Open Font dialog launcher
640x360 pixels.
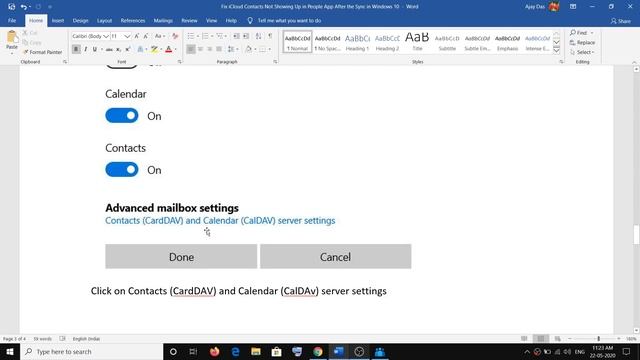[x=180, y=62]
